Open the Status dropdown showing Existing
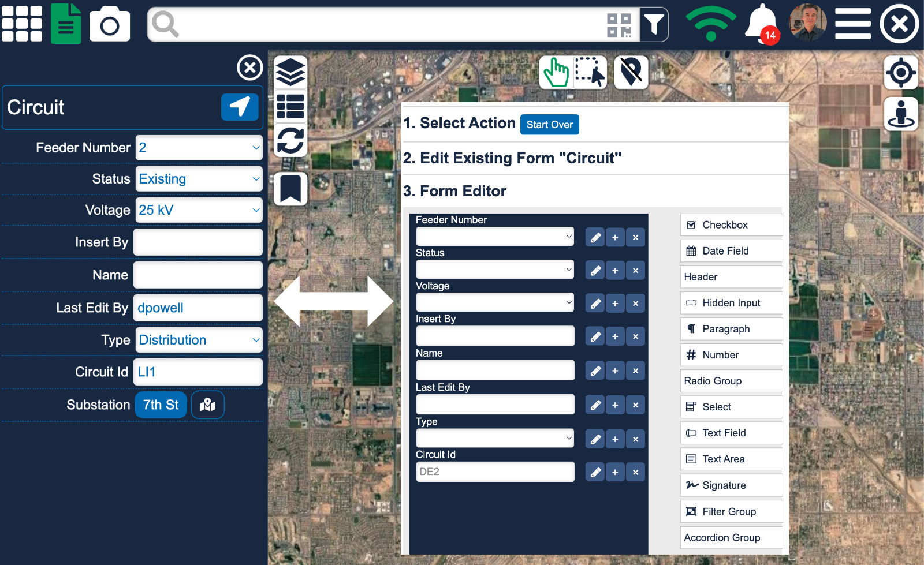The height and width of the screenshot is (565, 924). 198,178
